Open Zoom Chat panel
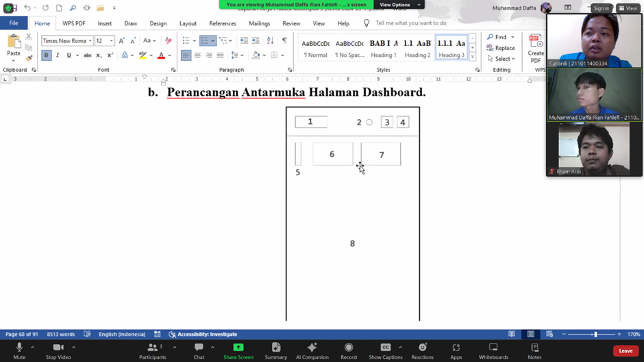 click(199, 351)
